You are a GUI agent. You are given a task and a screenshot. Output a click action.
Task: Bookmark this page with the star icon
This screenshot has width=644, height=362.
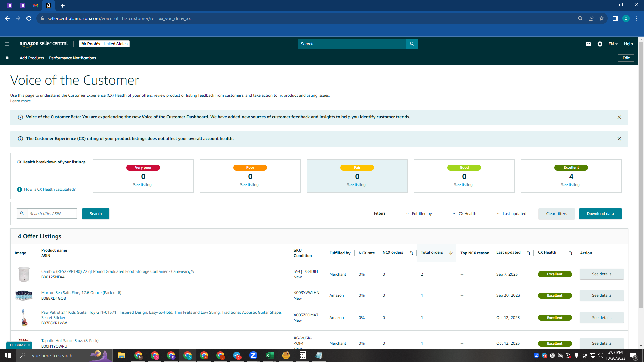[602, 18]
